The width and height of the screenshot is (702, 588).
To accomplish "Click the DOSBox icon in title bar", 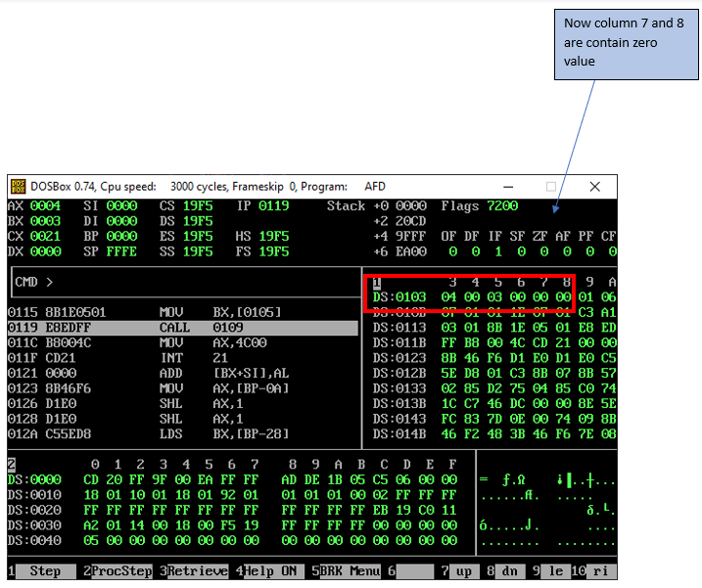I will click(x=18, y=187).
